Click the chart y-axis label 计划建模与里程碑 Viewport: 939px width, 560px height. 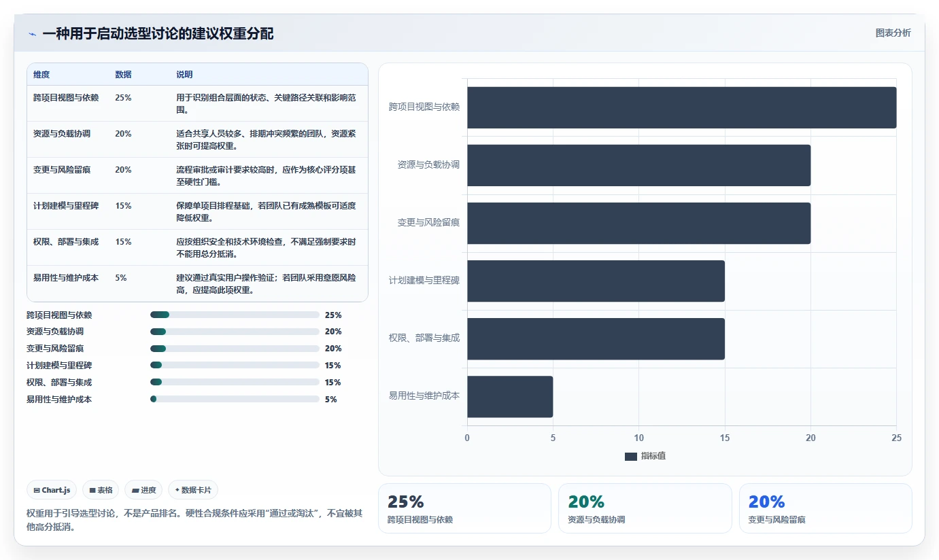(x=424, y=280)
